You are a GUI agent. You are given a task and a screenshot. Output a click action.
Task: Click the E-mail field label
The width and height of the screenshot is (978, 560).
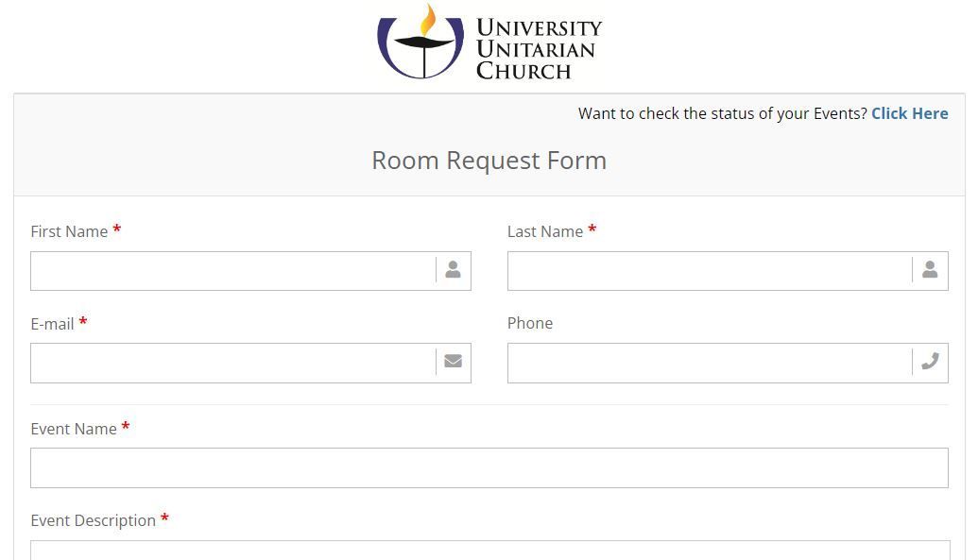(52, 324)
